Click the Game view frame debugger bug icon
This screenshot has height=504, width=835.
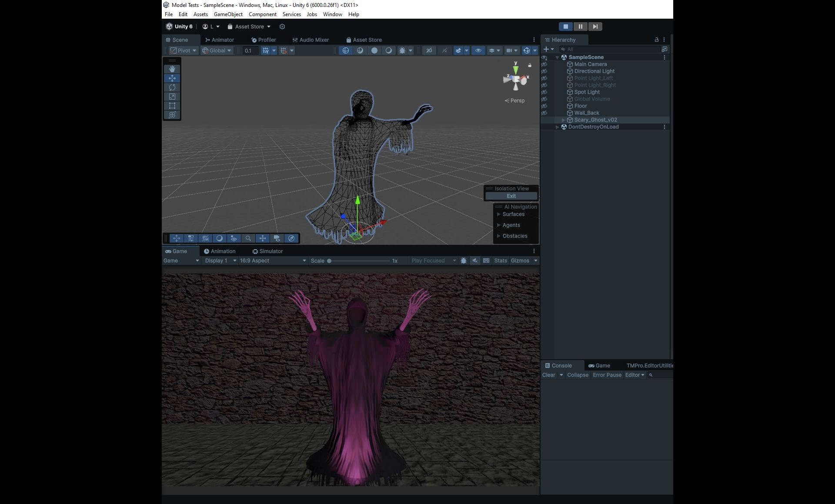click(x=464, y=260)
